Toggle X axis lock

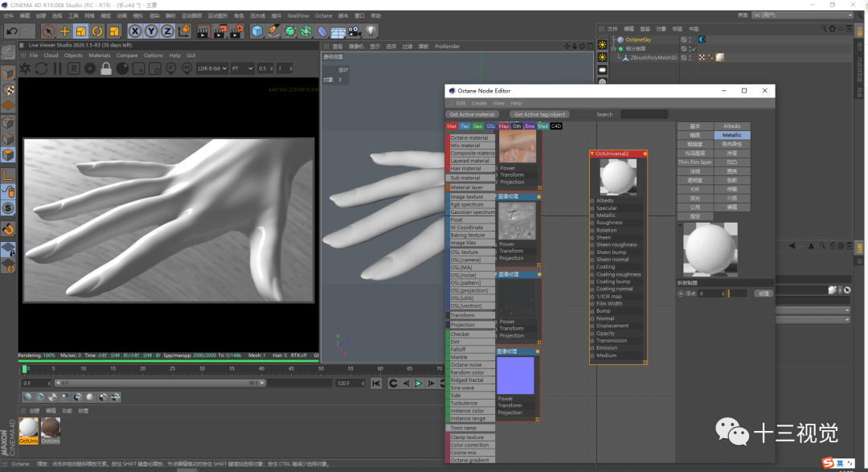click(x=134, y=31)
